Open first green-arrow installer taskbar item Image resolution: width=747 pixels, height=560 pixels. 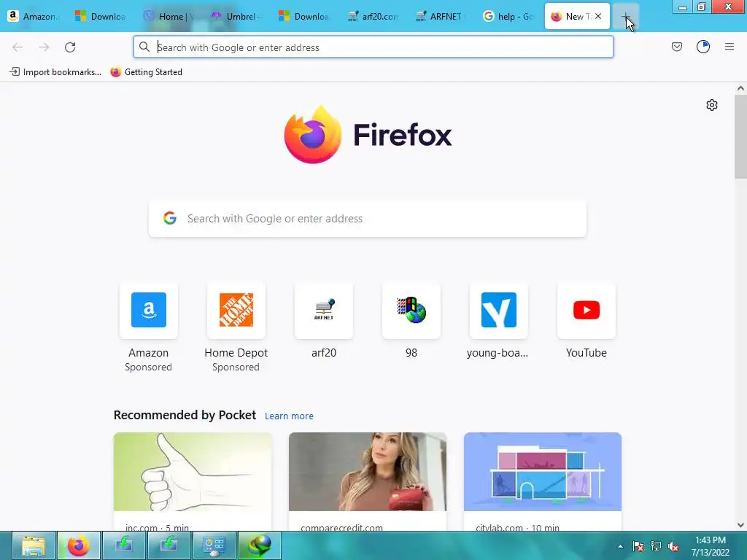[124, 545]
